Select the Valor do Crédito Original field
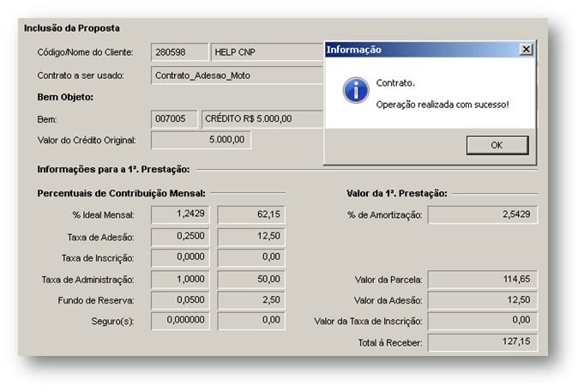This screenshot has height=392, width=584. (x=202, y=140)
